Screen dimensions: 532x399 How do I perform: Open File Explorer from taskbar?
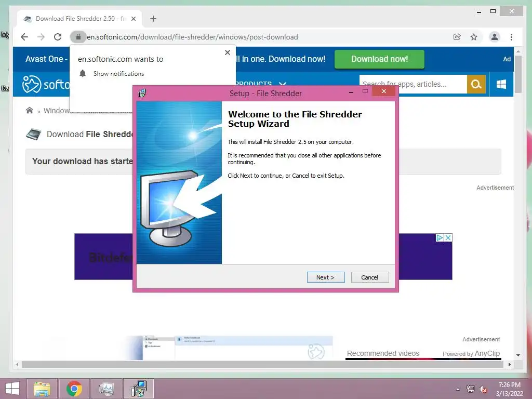point(42,389)
